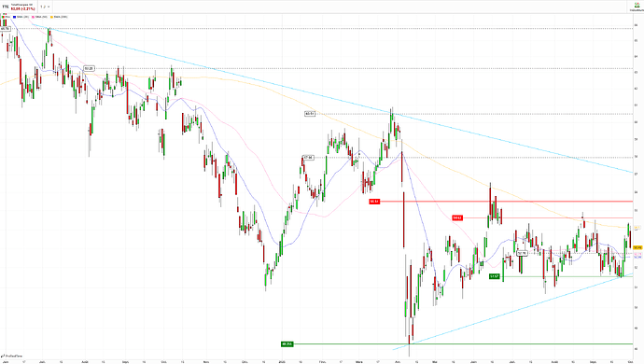Viewport: 644px width, 364px height.
Task: Click the TTE ticker symbol
Action: pyautogui.click(x=6, y=7)
